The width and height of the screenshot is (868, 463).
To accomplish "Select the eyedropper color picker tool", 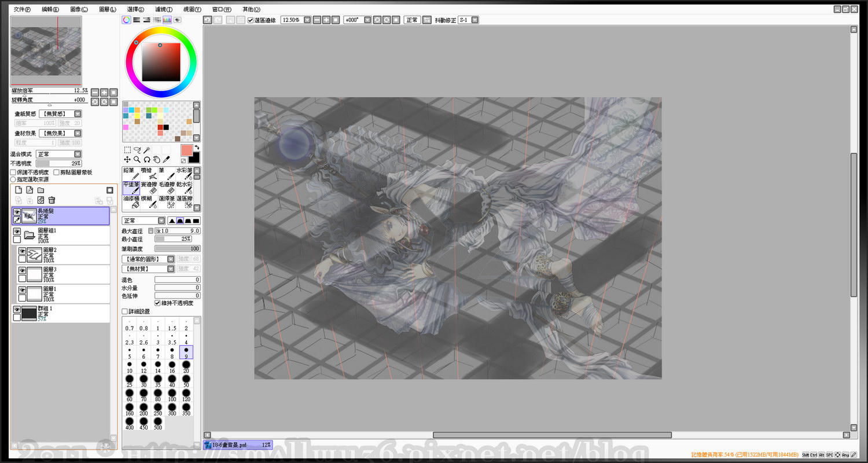I will [x=166, y=159].
